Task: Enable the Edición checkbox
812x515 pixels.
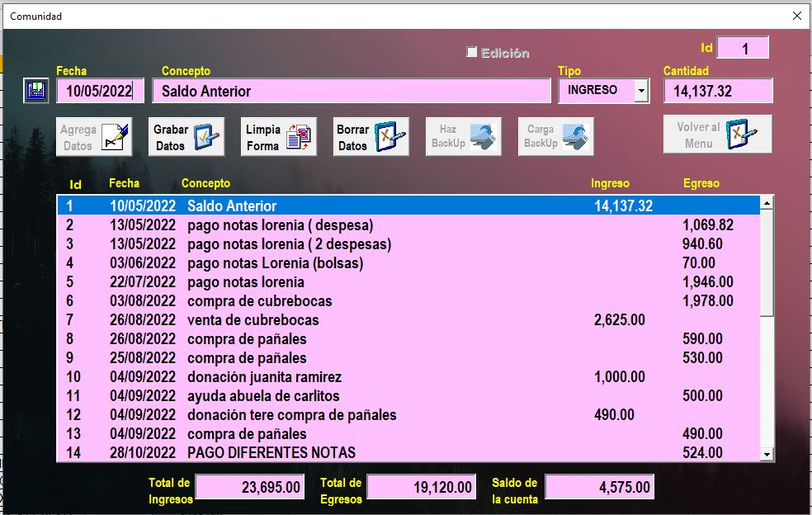Action: pos(472,53)
